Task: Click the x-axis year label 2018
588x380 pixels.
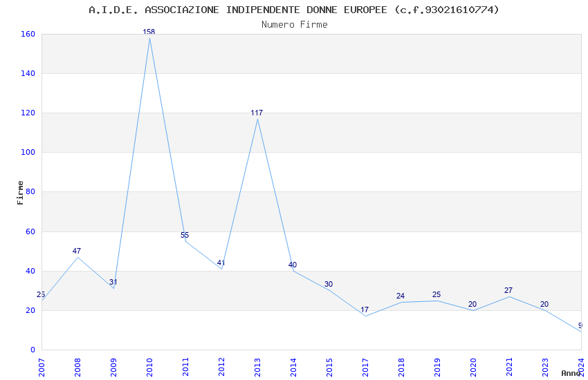Action: (402, 368)
